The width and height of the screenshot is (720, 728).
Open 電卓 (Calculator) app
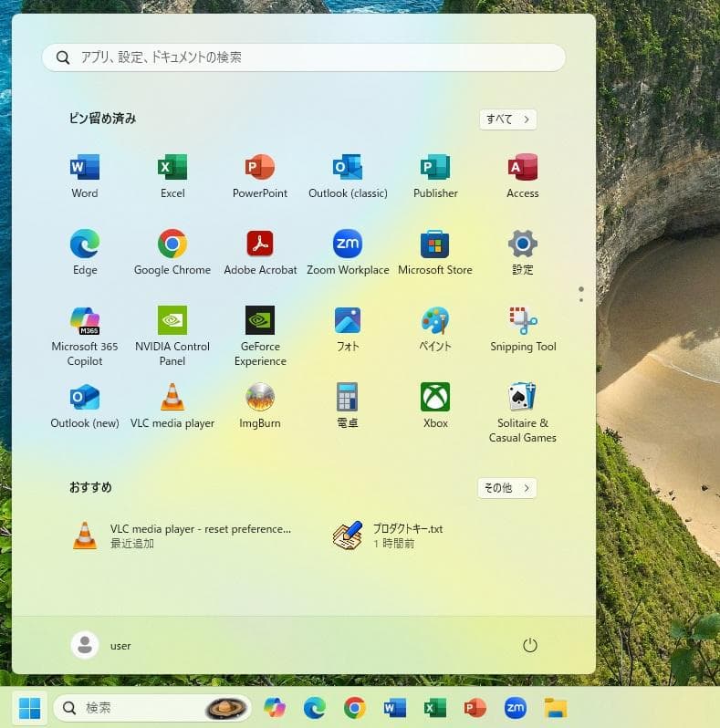coord(348,406)
